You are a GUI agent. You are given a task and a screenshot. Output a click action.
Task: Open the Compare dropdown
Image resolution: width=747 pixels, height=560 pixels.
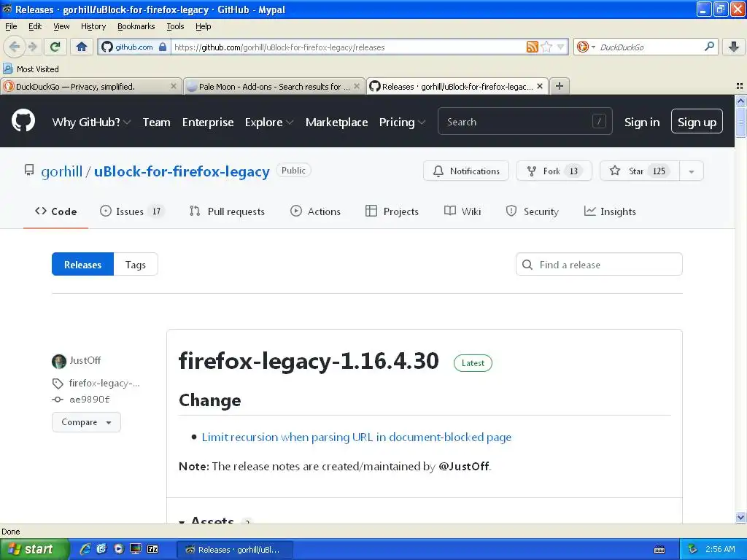pos(86,422)
